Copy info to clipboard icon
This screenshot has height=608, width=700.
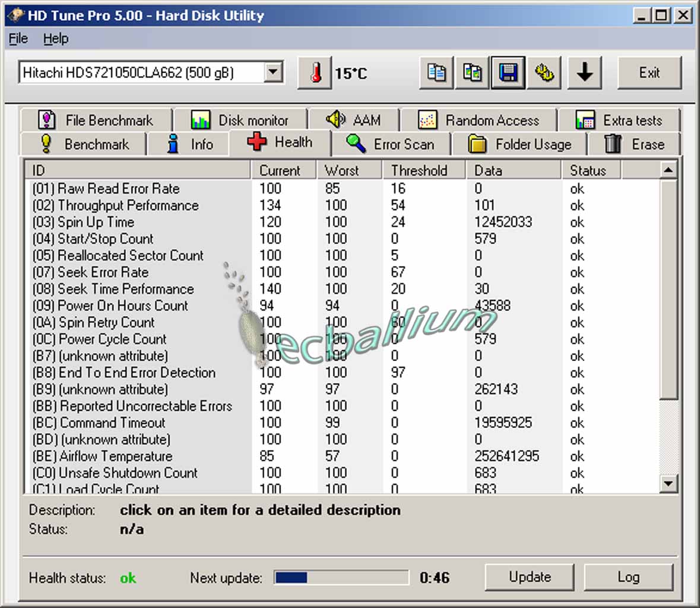point(436,73)
